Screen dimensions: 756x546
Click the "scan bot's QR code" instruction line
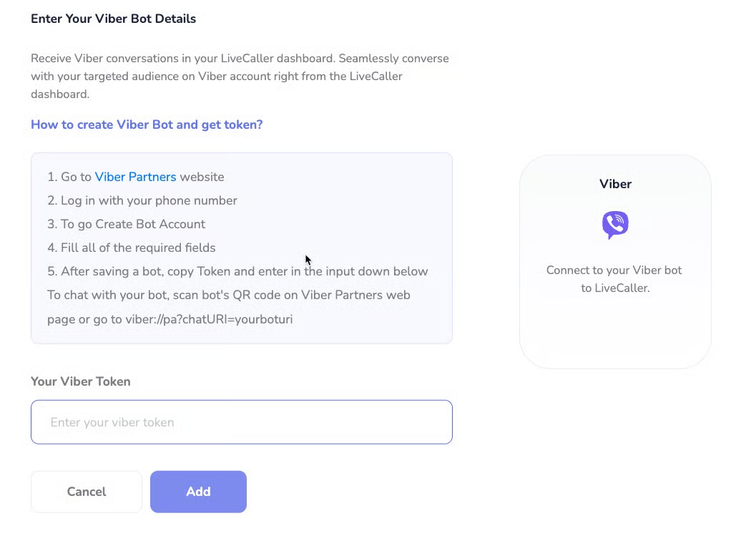coord(229,295)
